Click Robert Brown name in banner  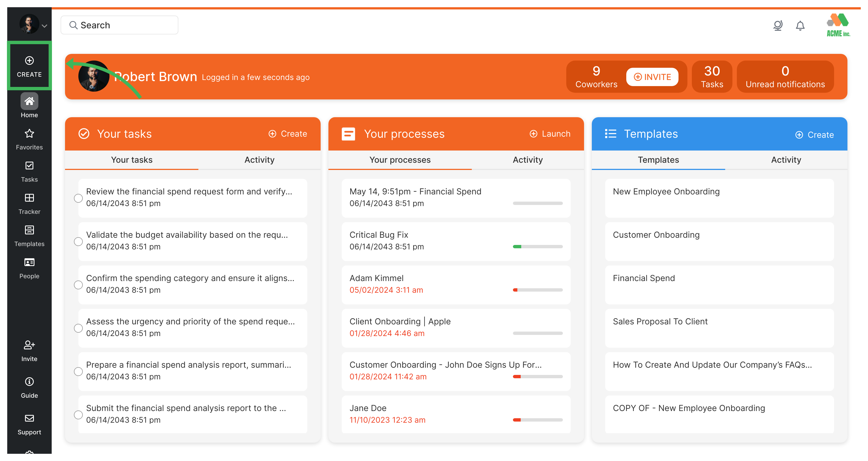click(155, 77)
